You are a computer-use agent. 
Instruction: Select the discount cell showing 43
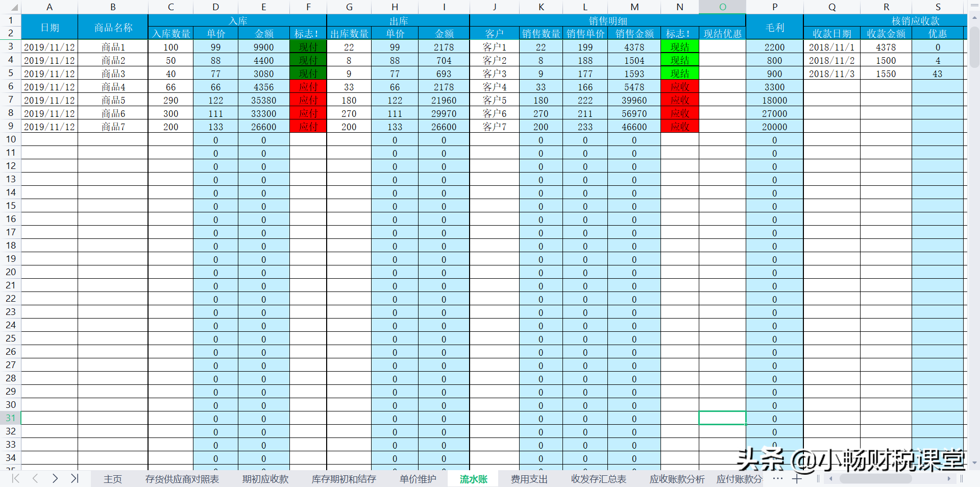[x=938, y=74]
